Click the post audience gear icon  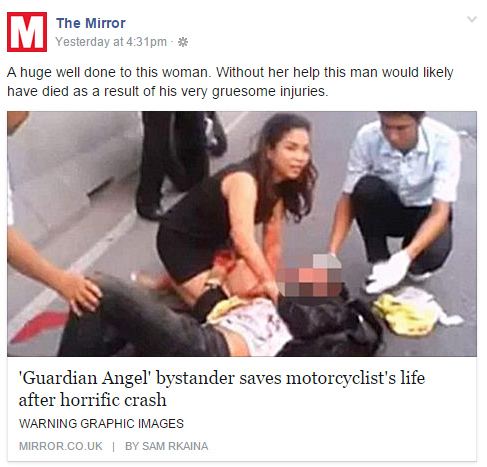pyautogui.click(x=183, y=42)
